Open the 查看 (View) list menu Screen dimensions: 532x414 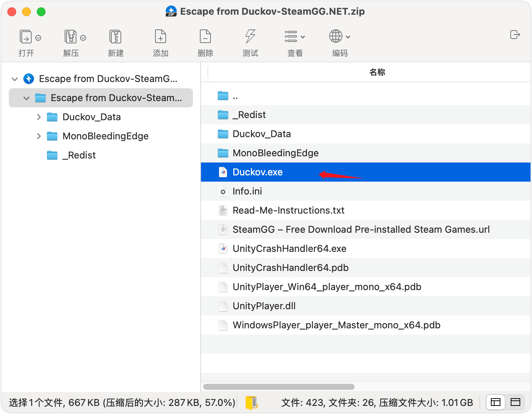click(295, 37)
